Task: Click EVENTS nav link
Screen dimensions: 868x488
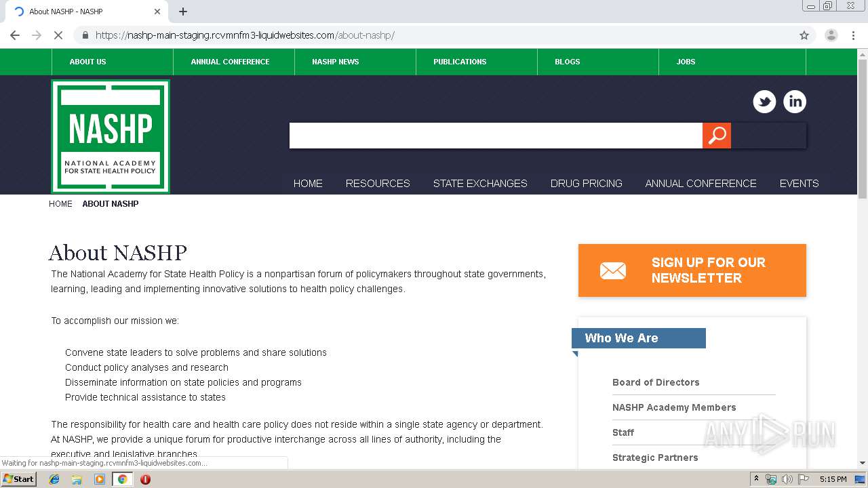Action: pyautogui.click(x=799, y=184)
